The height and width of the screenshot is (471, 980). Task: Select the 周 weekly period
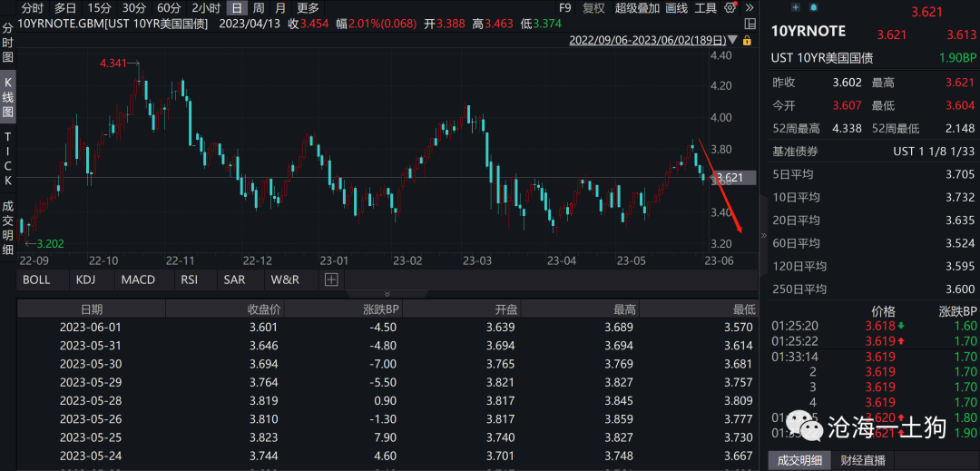click(x=259, y=8)
